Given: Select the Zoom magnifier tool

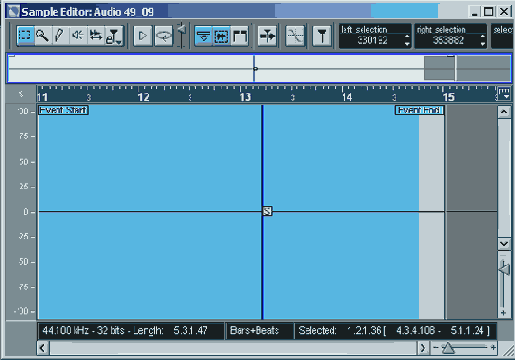Looking at the screenshot, I should (42, 35).
